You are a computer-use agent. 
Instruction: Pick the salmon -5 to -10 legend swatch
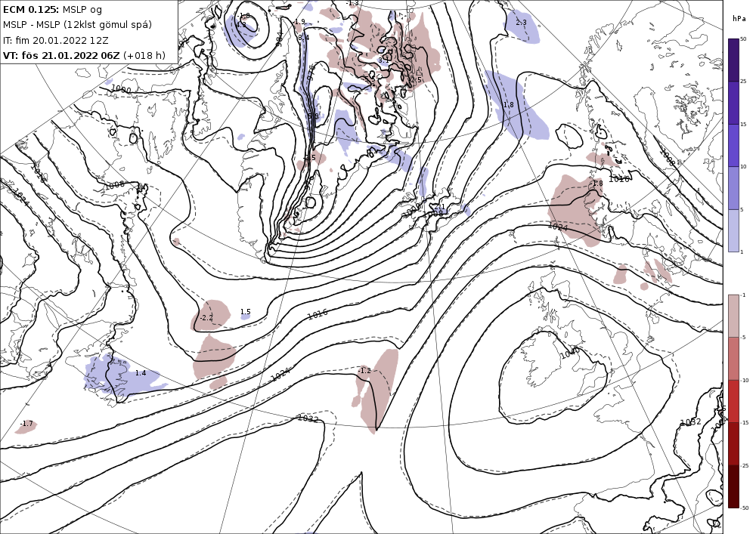pyautogui.click(x=733, y=359)
